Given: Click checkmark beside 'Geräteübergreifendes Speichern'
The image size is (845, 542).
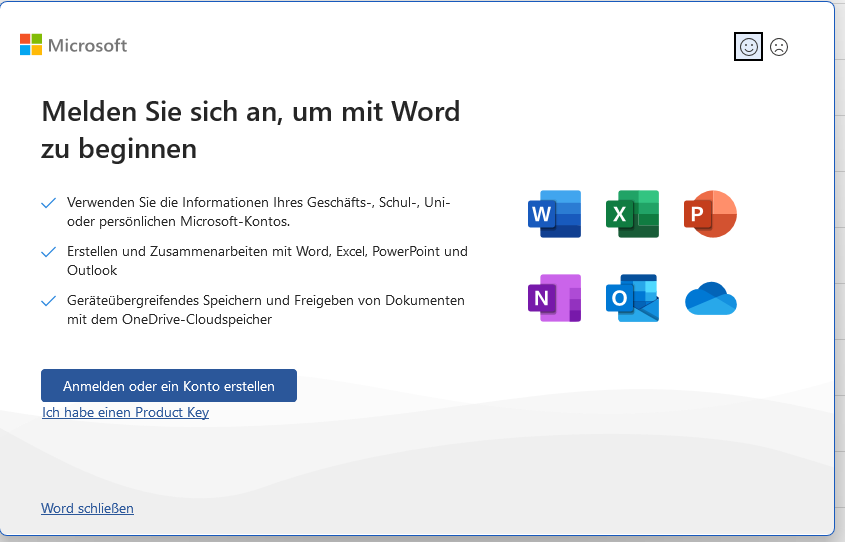Looking at the screenshot, I should coord(49,301).
